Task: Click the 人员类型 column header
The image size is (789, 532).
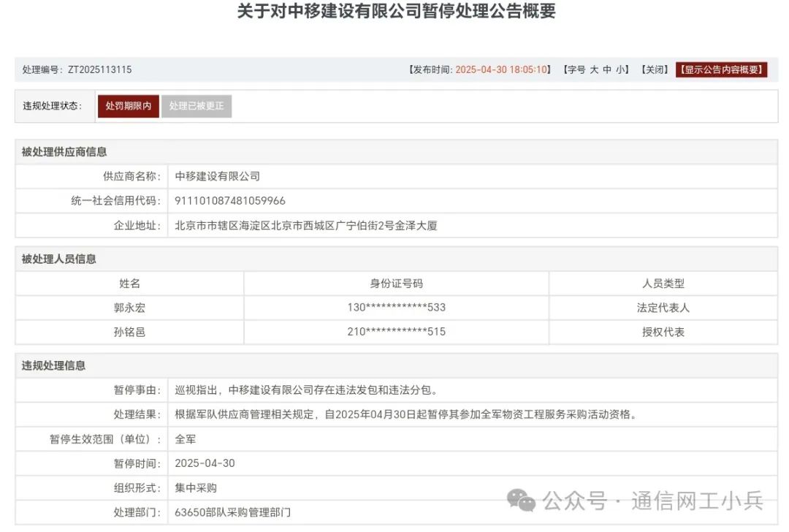Action: click(663, 284)
